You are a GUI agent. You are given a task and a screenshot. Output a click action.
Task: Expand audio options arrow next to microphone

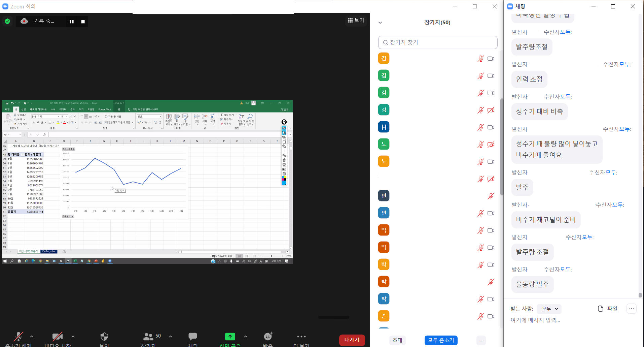click(32, 337)
